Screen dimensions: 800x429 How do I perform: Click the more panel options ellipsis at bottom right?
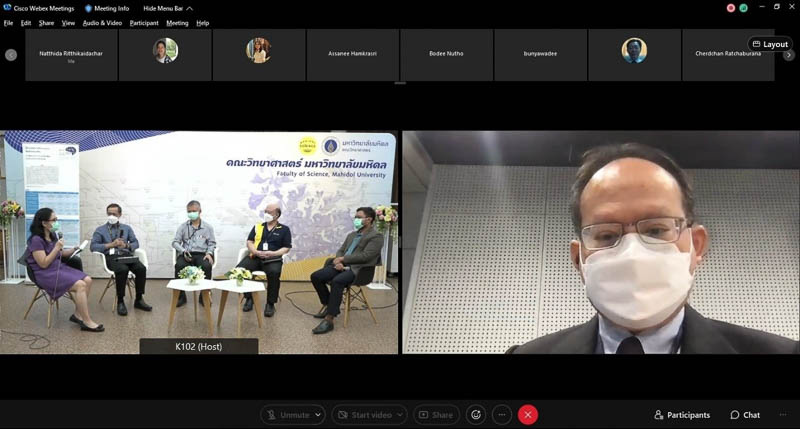tap(781, 414)
